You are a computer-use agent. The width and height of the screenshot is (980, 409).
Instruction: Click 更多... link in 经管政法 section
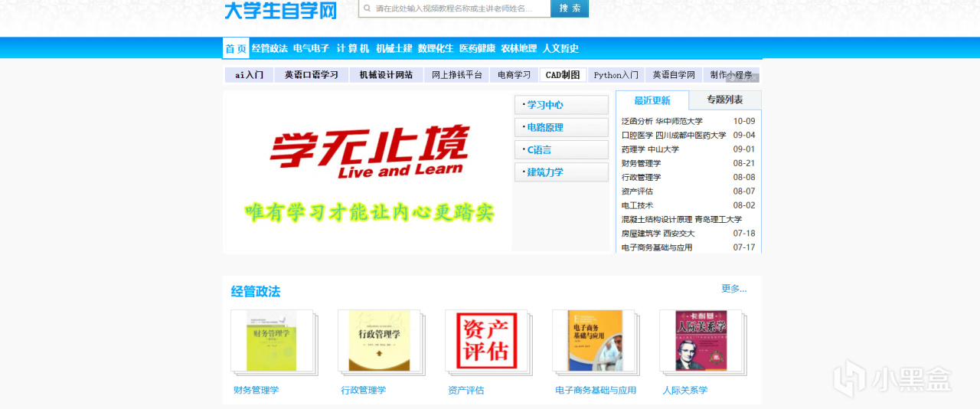[x=733, y=289]
